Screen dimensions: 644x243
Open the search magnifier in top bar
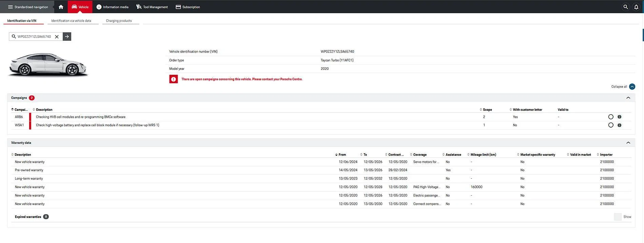(626, 7)
